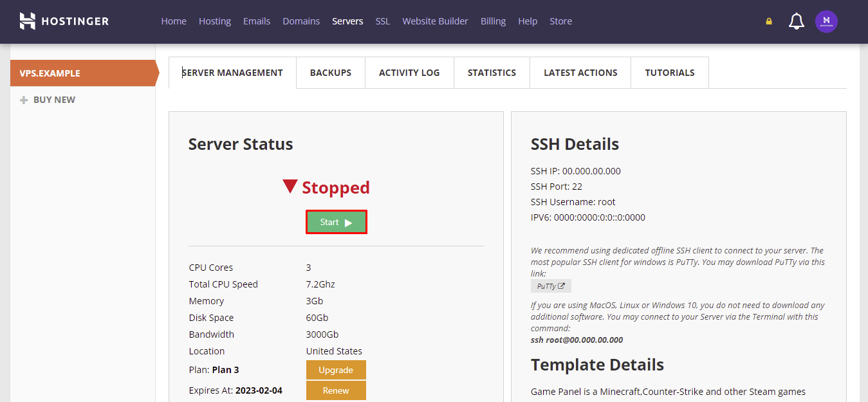The width and height of the screenshot is (868, 402).
Task: Start the stopped server
Action: [x=336, y=221]
